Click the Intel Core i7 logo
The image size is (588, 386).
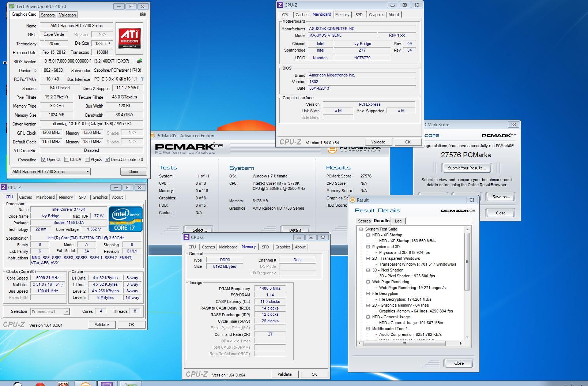(125, 219)
